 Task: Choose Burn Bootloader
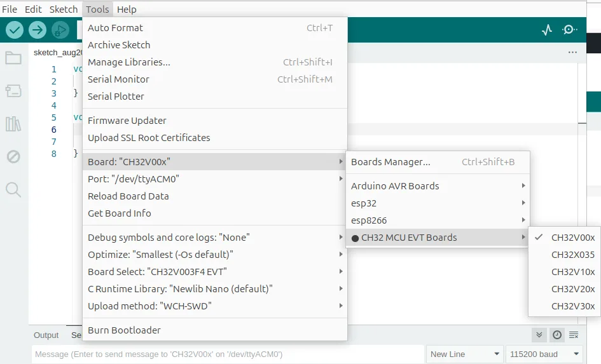coord(215,330)
